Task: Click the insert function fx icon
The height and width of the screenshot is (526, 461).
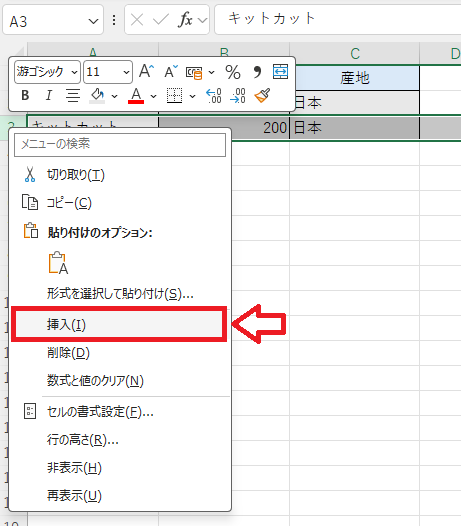Action: click(x=185, y=19)
